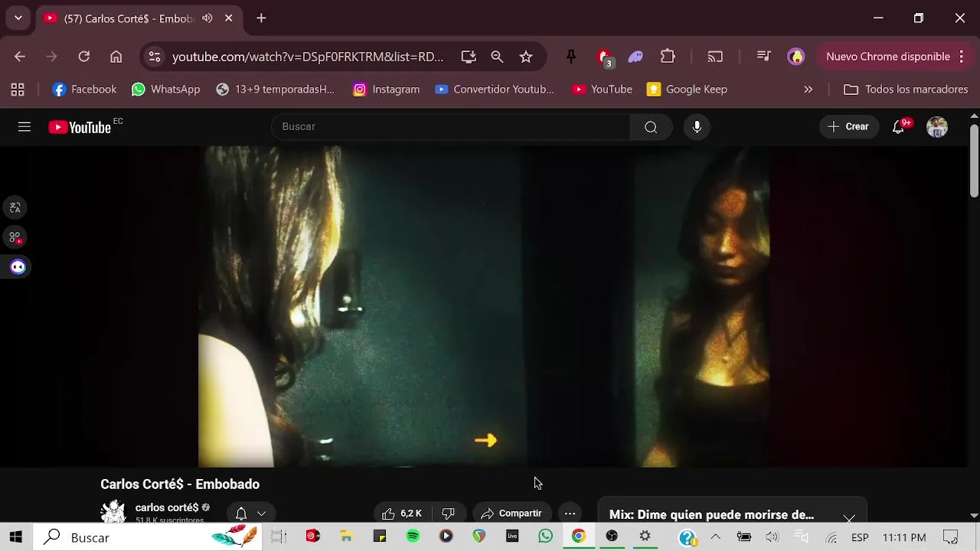Click the address bar URL
Image resolution: width=980 pixels, height=551 pixels.
pyautogui.click(x=308, y=57)
